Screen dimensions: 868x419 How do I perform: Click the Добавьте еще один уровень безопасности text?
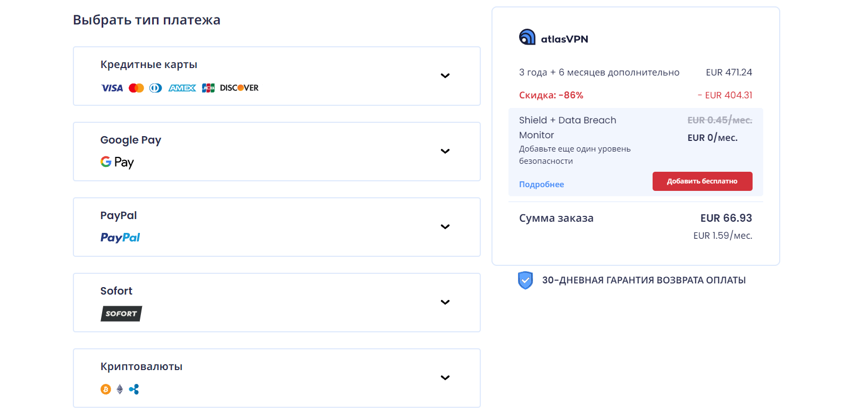[575, 155]
